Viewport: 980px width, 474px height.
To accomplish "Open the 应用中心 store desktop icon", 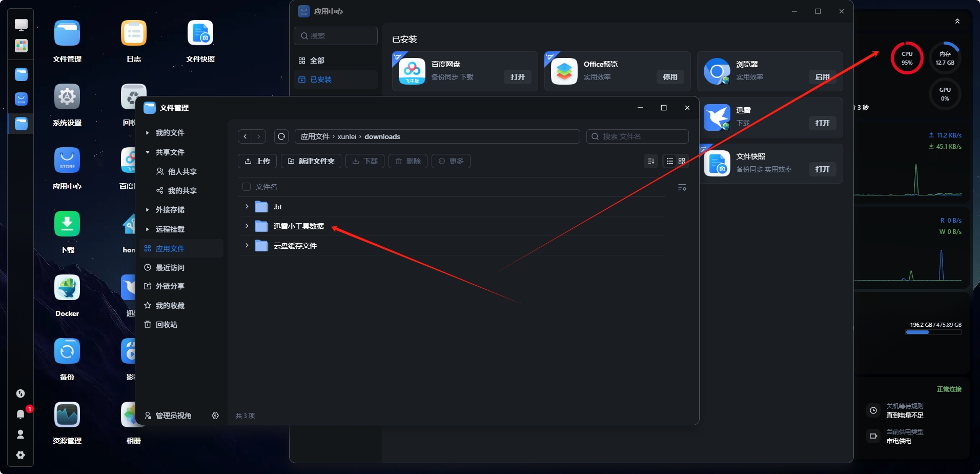I will pyautogui.click(x=67, y=161).
